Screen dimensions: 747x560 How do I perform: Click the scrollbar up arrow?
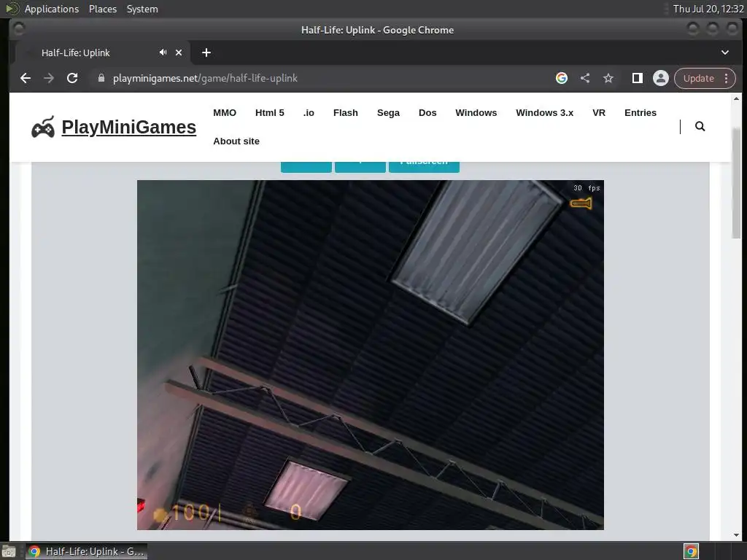pyautogui.click(x=737, y=98)
